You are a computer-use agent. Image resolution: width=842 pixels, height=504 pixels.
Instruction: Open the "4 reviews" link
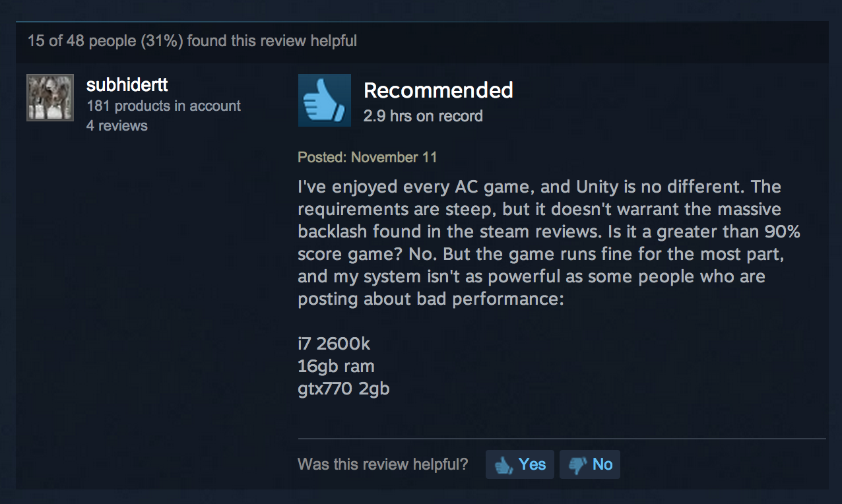coord(117,125)
